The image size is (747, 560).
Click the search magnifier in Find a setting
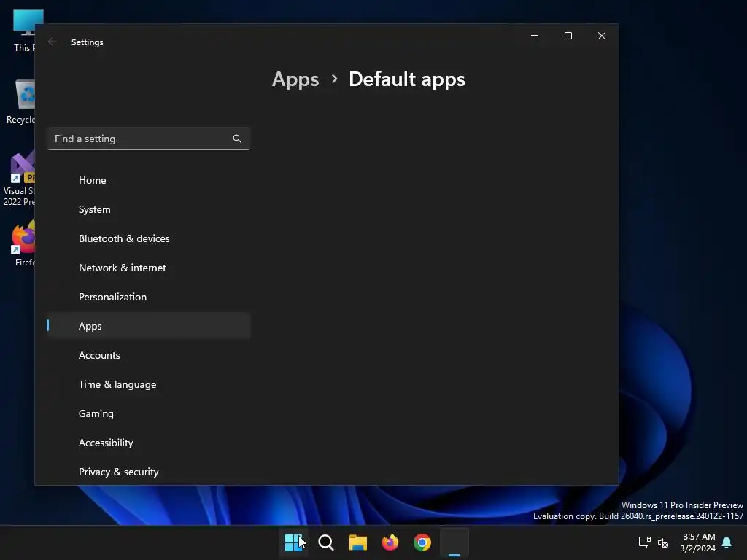[x=237, y=139]
